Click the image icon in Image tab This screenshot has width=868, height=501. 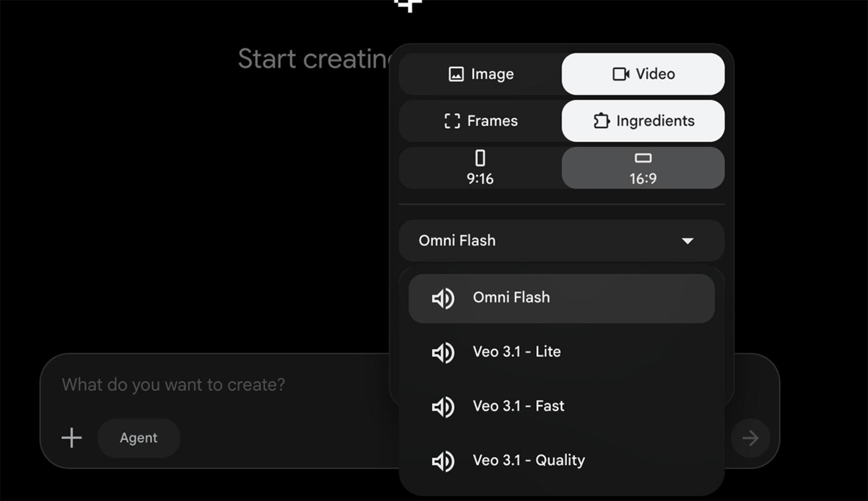click(x=456, y=74)
